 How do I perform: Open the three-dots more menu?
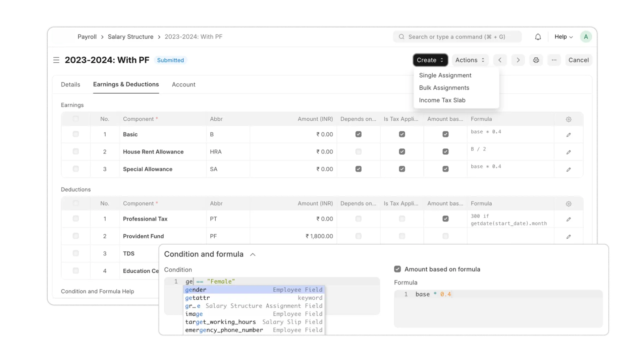554,60
